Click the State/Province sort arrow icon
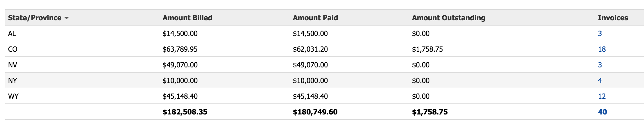Viewport: 644px width, 129px height. (x=67, y=18)
